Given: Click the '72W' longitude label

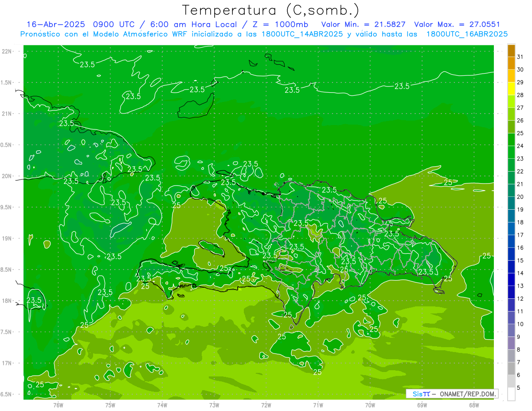Looking at the screenshot, I should point(266,405).
